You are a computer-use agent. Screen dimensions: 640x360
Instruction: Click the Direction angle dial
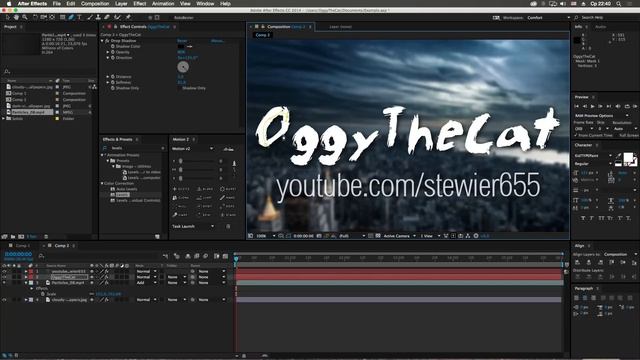click(183, 67)
